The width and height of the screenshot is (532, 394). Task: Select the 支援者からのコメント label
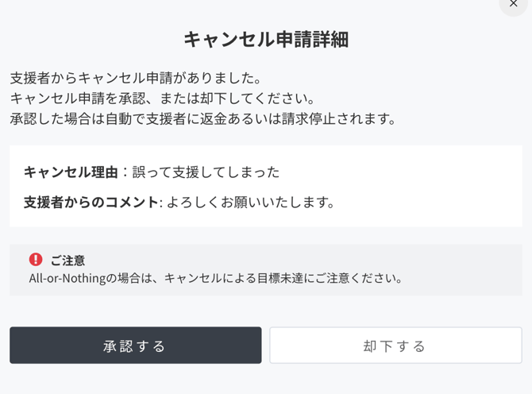[x=91, y=202]
